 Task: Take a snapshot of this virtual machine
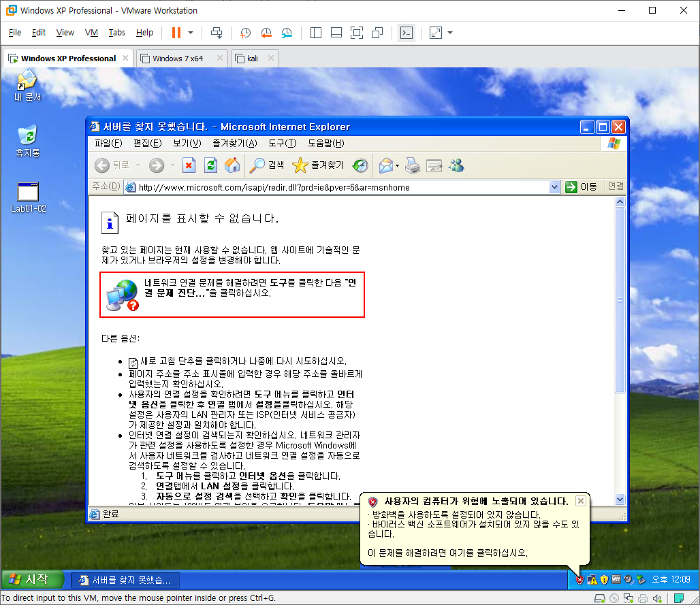[x=245, y=33]
